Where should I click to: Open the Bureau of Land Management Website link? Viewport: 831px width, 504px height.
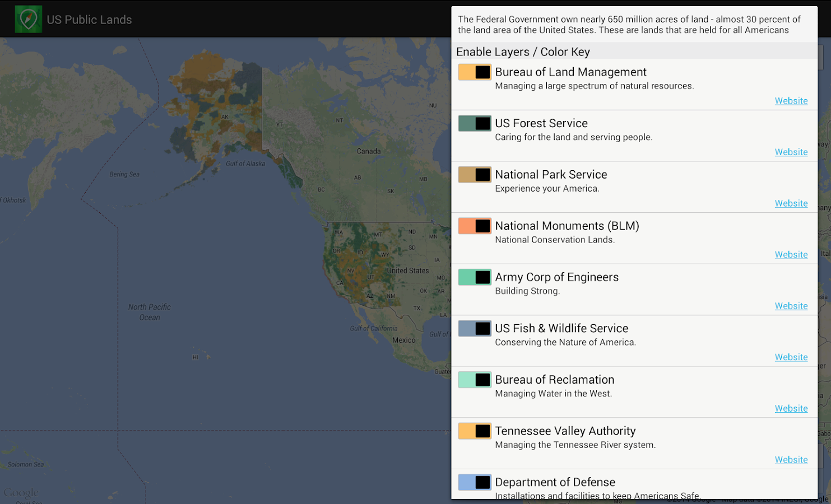(x=791, y=101)
